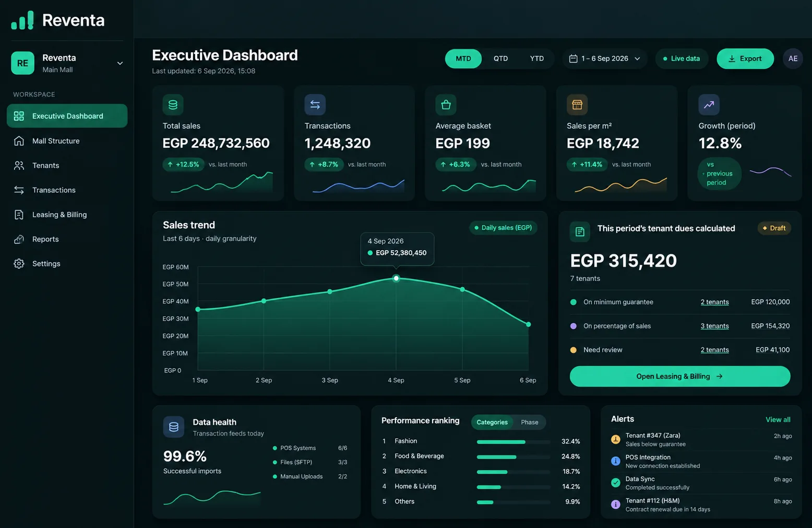Viewport: 812px width, 528px height.
Task: Open the 1 – 6 Sep 2026 date dropdown
Action: (605, 58)
